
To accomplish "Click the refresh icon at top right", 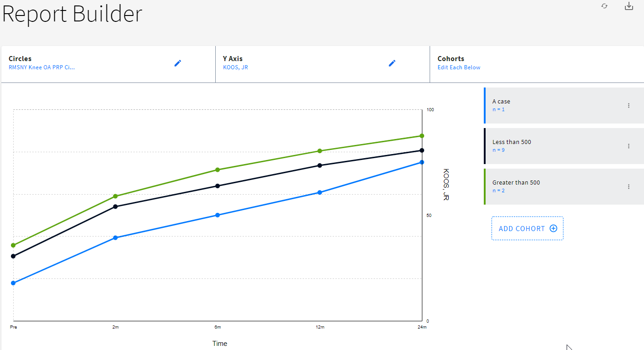I will pos(604,6).
